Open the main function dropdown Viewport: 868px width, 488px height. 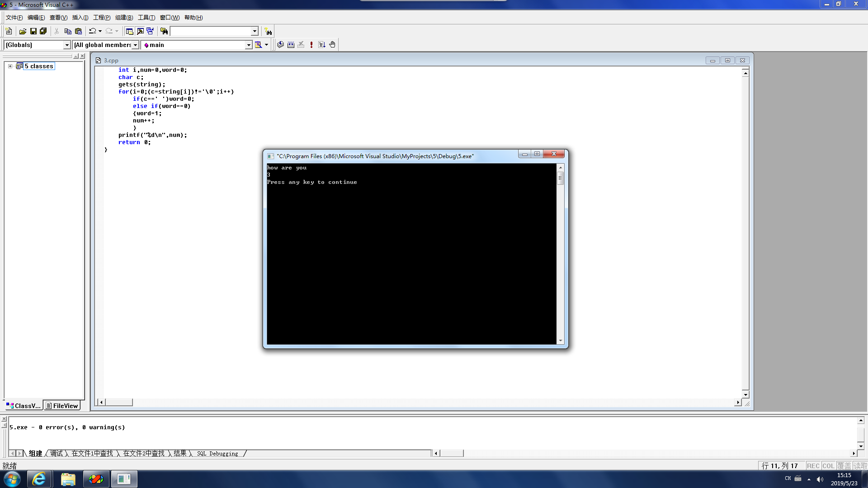point(248,45)
